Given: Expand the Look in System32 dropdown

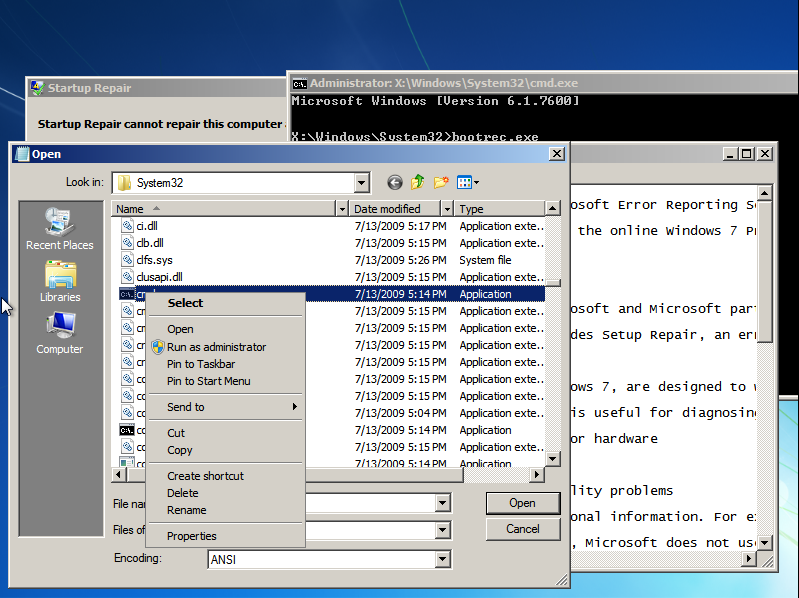Looking at the screenshot, I should 361,183.
